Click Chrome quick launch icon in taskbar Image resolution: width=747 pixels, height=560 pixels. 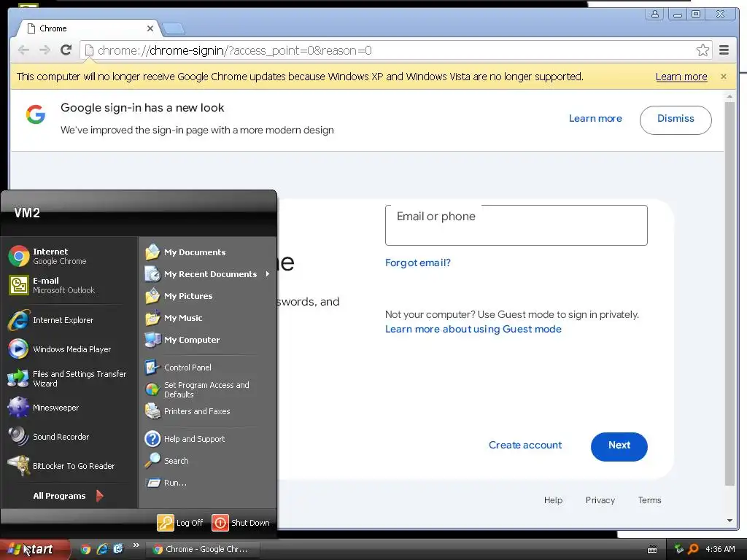[x=85, y=549]
